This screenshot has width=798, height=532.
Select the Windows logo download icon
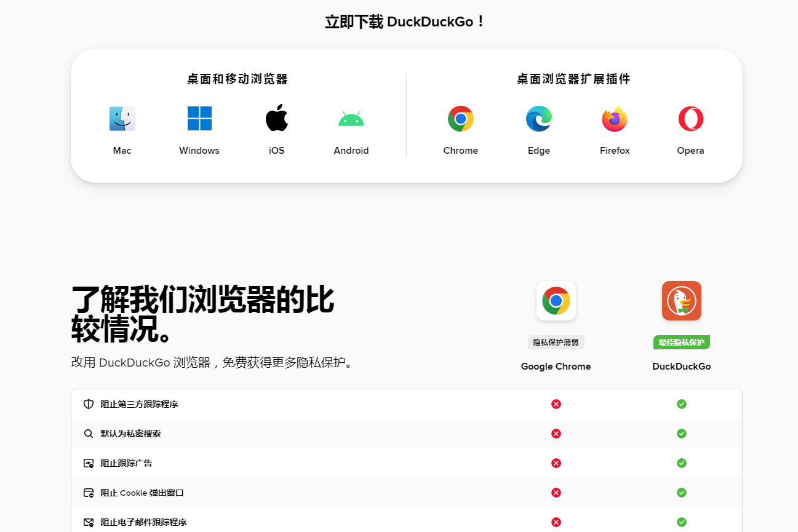click(199, 119)
